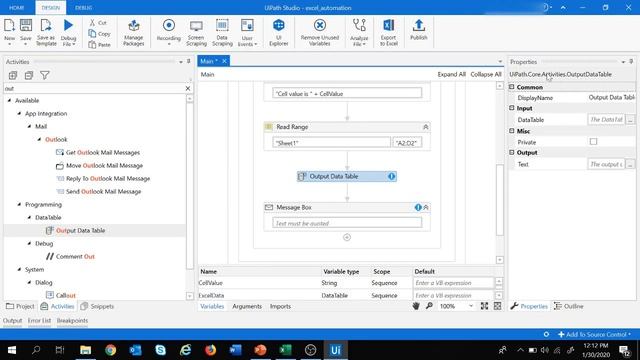This screenshot has width=640, height=360.
Task: Select Output Data Table in activities tree
Action: point(76,231)
